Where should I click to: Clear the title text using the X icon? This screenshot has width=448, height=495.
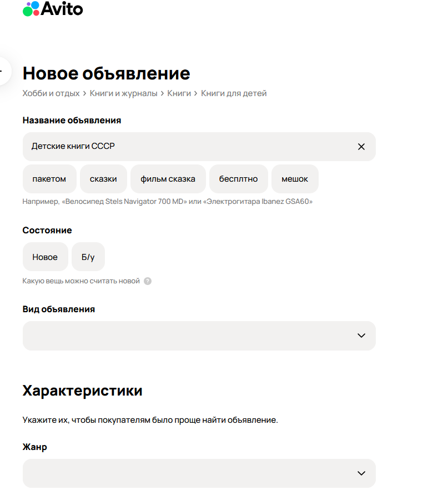point(361,146)
